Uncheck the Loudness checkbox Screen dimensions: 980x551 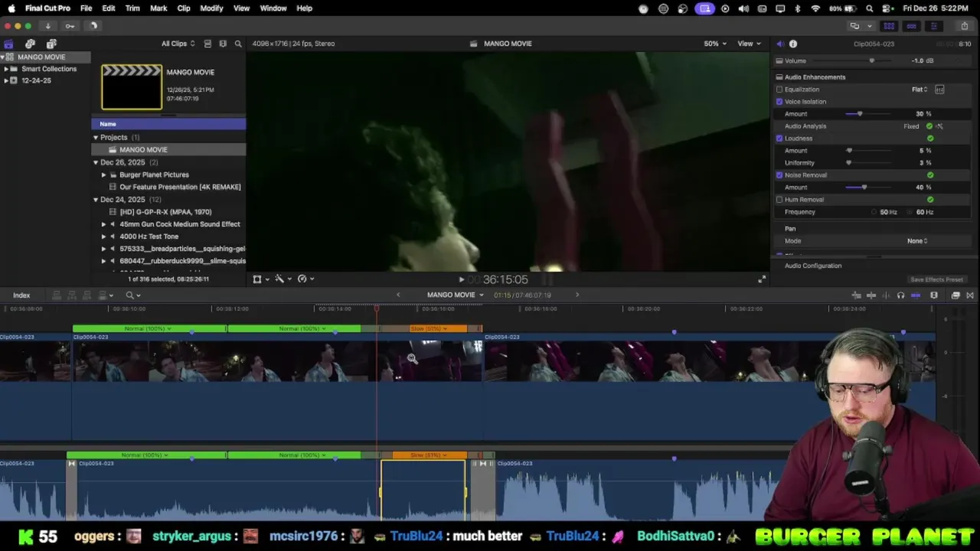click(779, 139)
